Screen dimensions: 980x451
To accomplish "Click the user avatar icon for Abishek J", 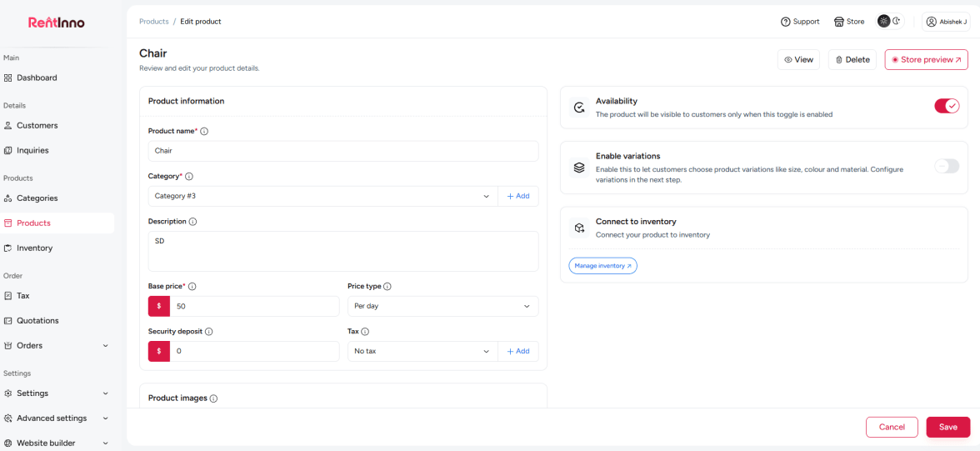I will coord(932,22).
